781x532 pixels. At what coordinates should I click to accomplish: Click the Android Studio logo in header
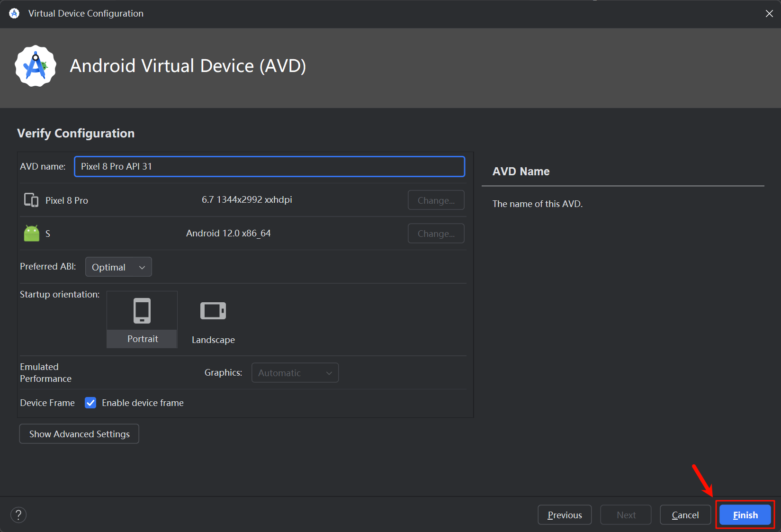click(x=36, y=66)
